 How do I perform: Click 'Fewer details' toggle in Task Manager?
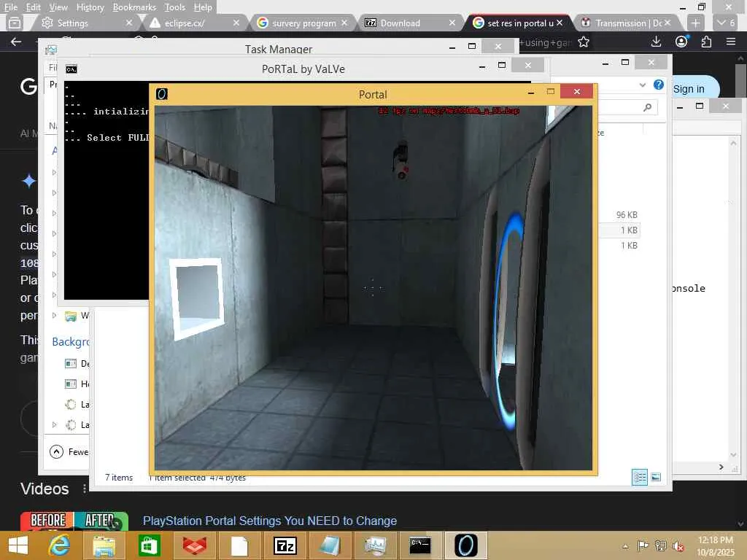click(69, 451)
